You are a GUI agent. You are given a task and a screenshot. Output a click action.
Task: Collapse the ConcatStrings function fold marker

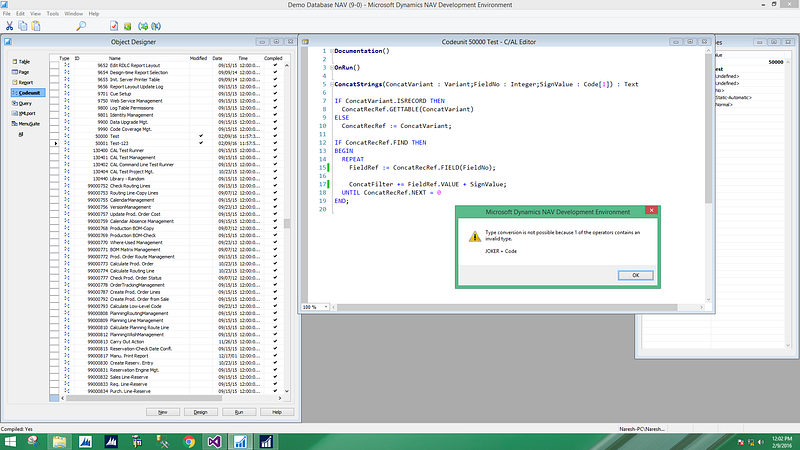332,84
